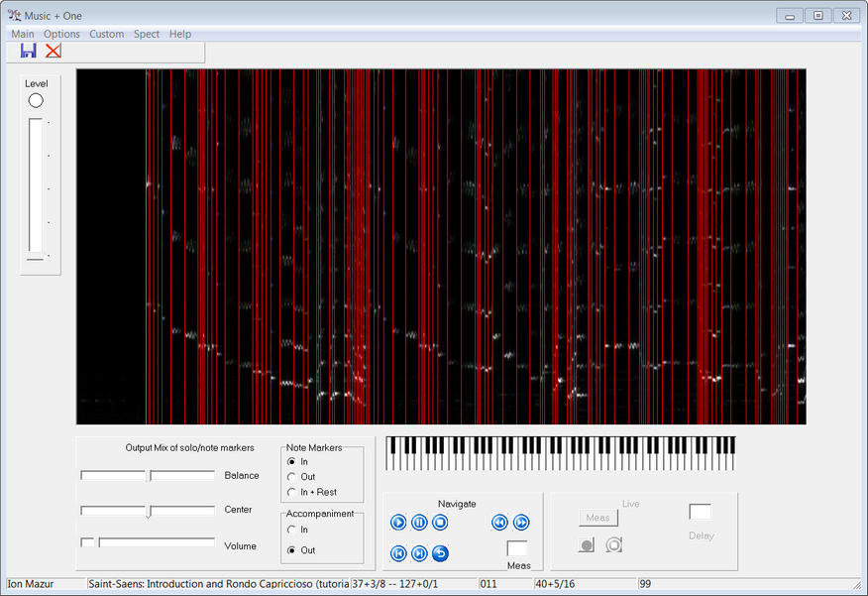Stop playback with the Navigate stop icon
868x596 pixels.
pos(441,523)
